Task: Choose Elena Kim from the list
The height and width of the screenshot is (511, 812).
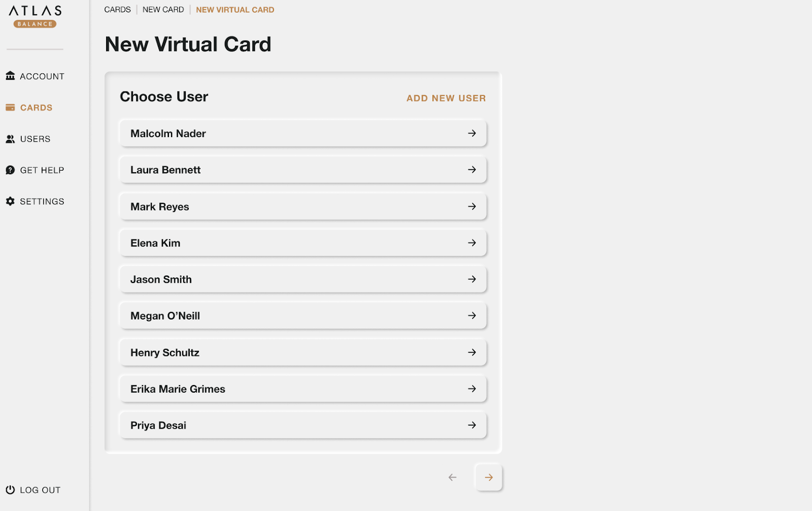Action: (x=303, y=243)
